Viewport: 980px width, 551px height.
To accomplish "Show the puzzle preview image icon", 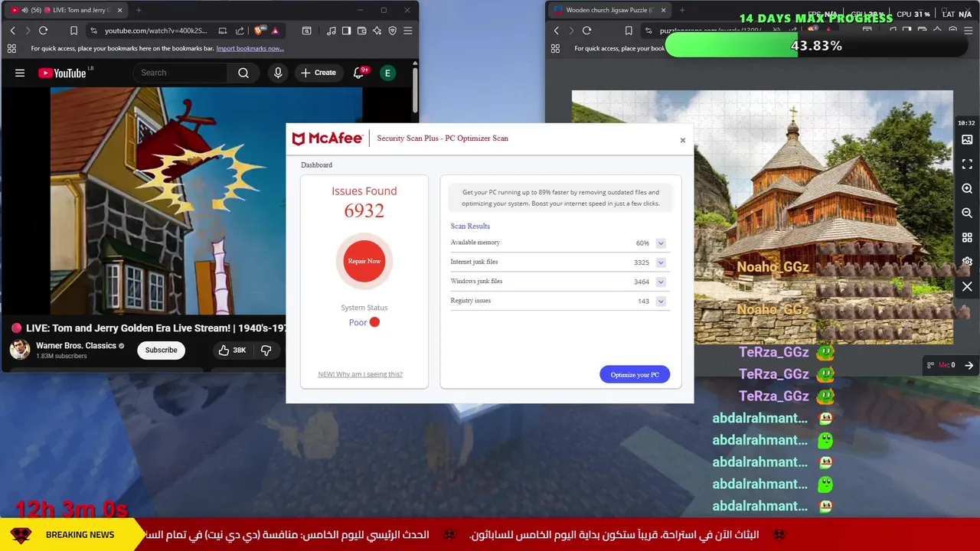I will [967, 140].
